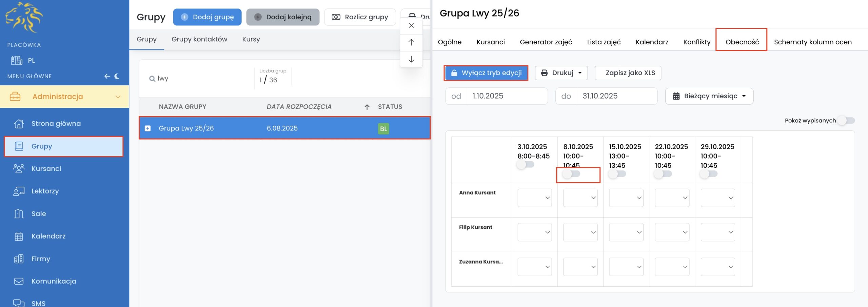
Task: Click the Zapisz jako XLS button
Action: [x=628, y=73]
